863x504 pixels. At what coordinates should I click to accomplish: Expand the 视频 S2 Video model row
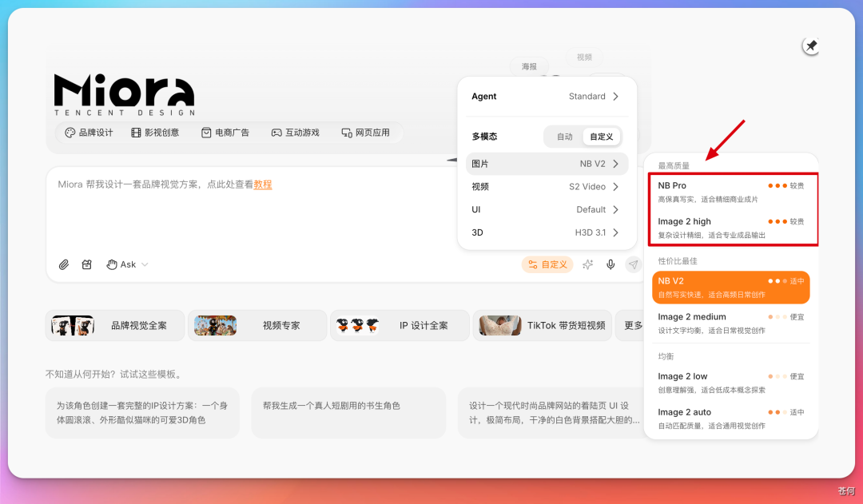point(547,187)
